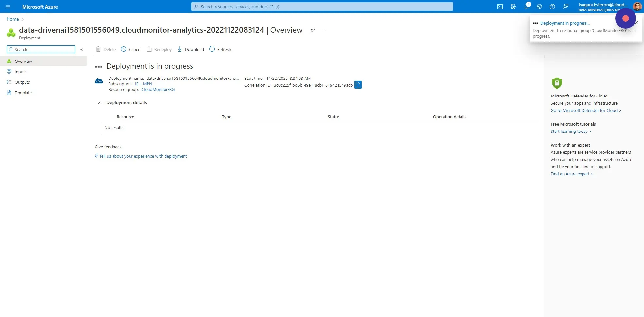Click the Start time value 11/22/2022

[288, 78]
